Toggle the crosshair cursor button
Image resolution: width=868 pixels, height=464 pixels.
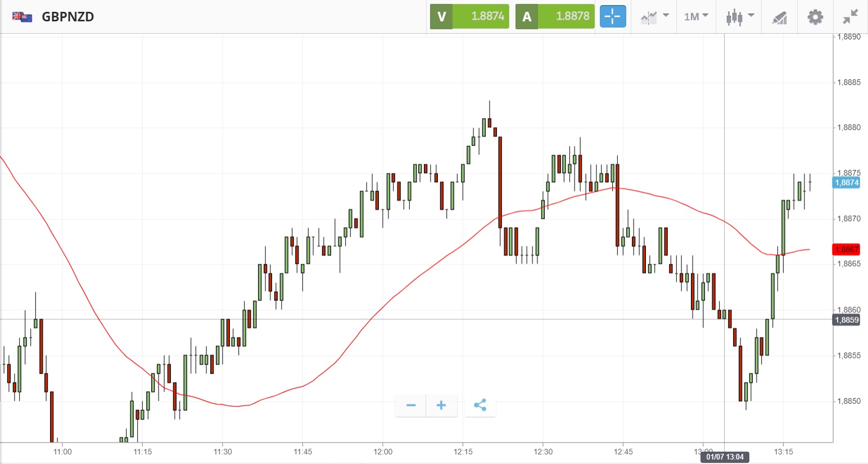[x=612, y=16]
